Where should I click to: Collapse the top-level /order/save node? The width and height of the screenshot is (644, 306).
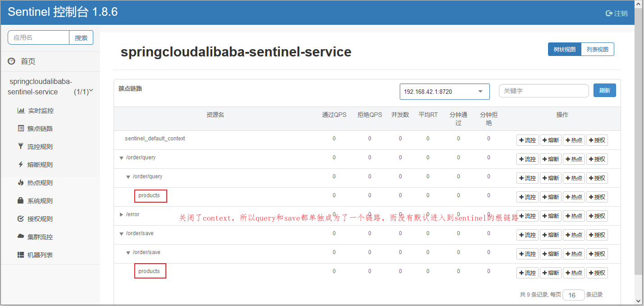(x=122, y=234)
